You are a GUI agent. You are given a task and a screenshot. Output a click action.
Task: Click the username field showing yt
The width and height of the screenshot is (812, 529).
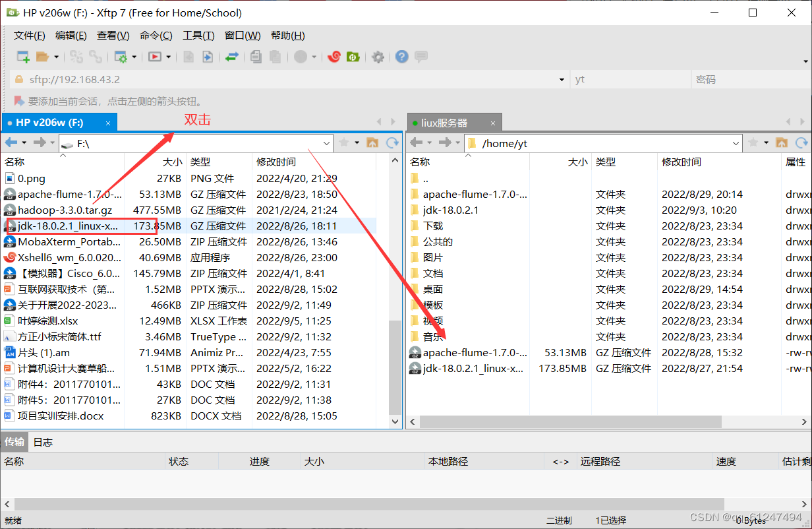(629, 79)
